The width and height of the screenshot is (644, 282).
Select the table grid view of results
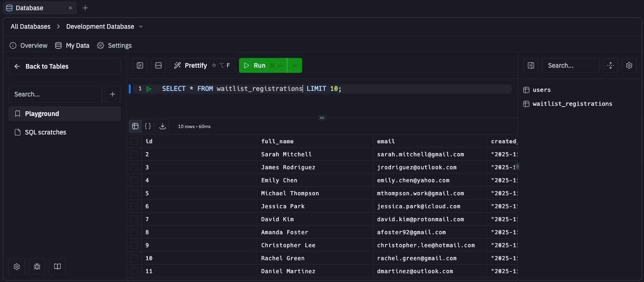[135, 126]
